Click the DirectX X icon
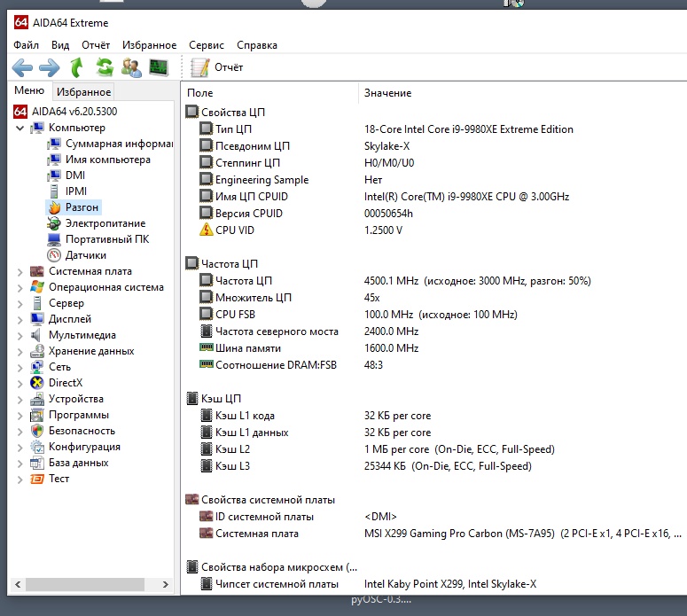Viewport: 687px width, 616px height. click(37, 383)
